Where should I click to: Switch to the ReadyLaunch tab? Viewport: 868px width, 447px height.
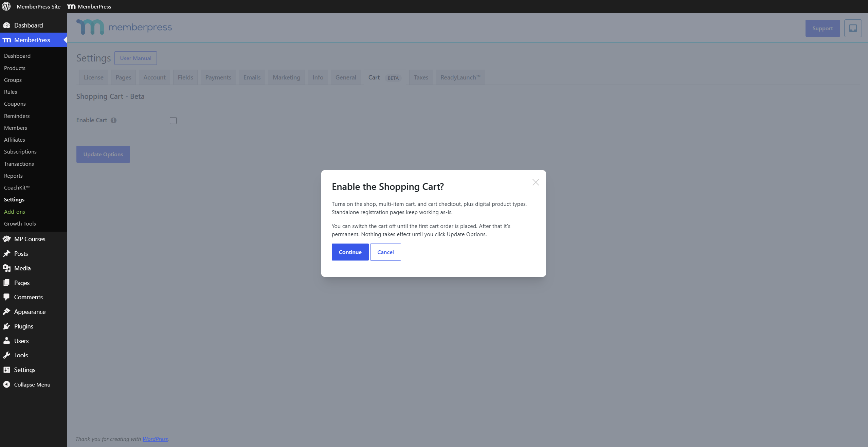[460, 77]
